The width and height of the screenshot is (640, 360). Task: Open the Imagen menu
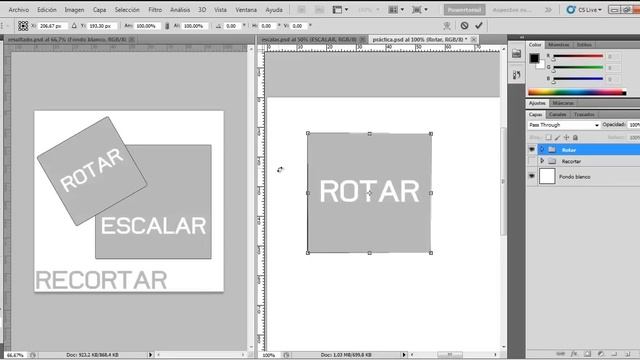tap(74, 10)
